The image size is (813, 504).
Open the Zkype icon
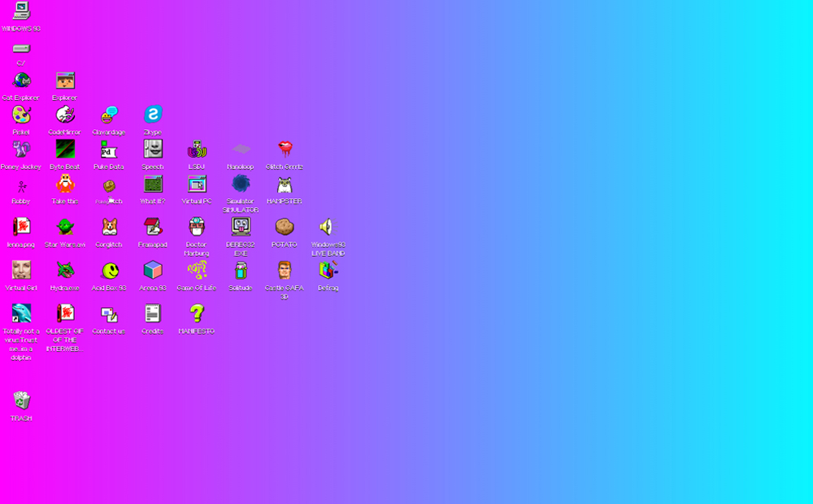[x=153, y=115]
